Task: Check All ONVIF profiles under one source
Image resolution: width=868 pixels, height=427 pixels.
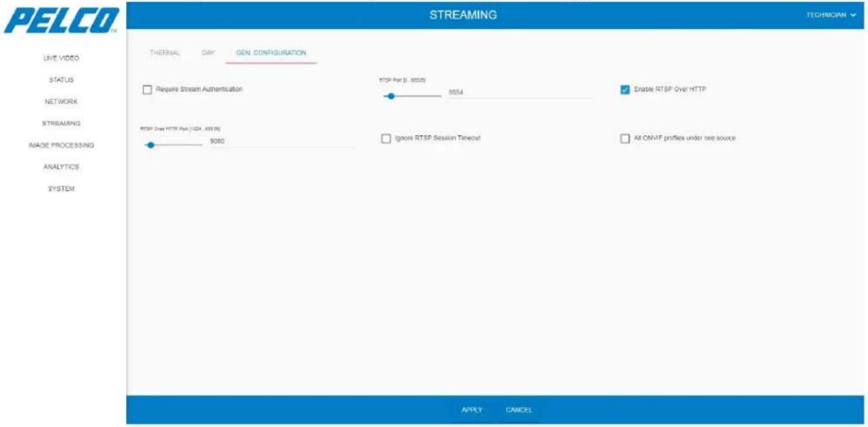Action: (x=625, y=138)
